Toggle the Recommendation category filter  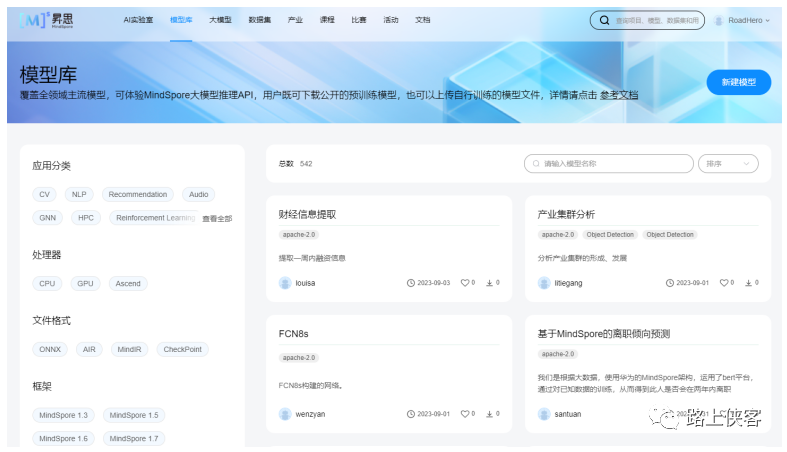(x=138, y=194)
